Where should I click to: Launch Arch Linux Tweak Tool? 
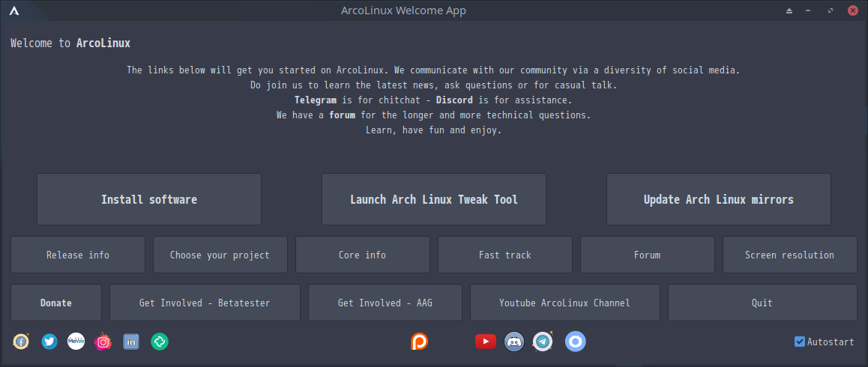[434, 199]
